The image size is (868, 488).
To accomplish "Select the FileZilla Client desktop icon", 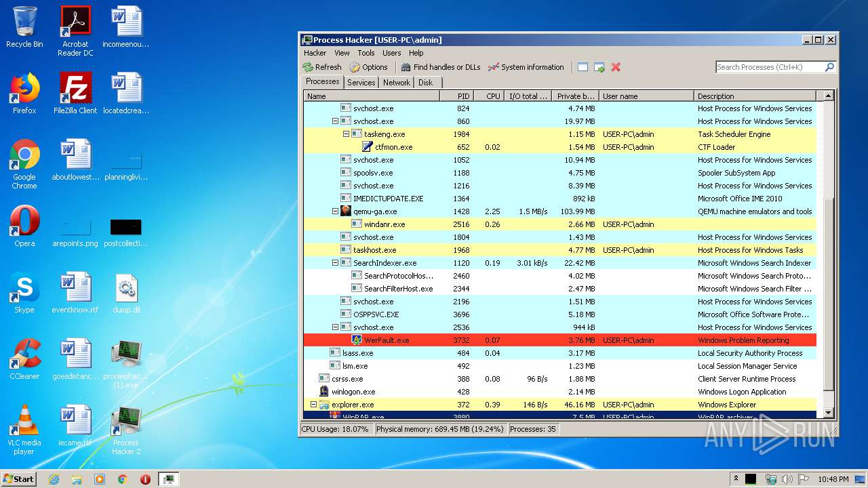I will (x=75, y=94).
